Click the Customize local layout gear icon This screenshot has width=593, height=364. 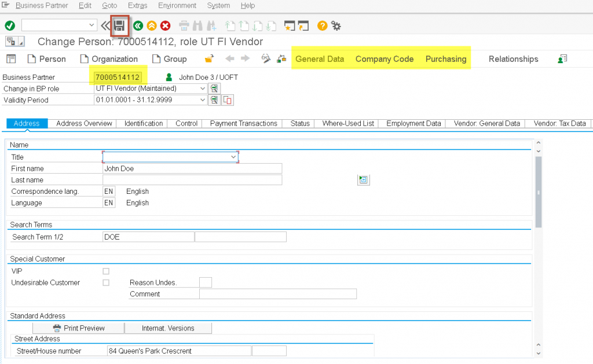tap(336, 25)
